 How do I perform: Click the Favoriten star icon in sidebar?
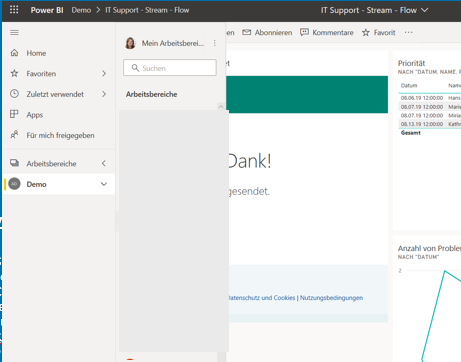(x=14, y=73)
